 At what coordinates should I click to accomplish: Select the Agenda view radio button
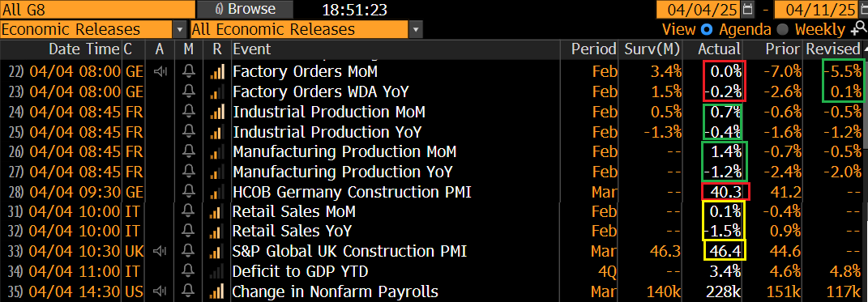point(707,30)
